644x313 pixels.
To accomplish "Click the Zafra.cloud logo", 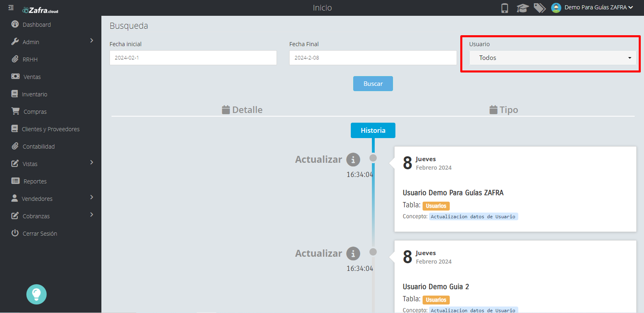I will tap(40, 10).
